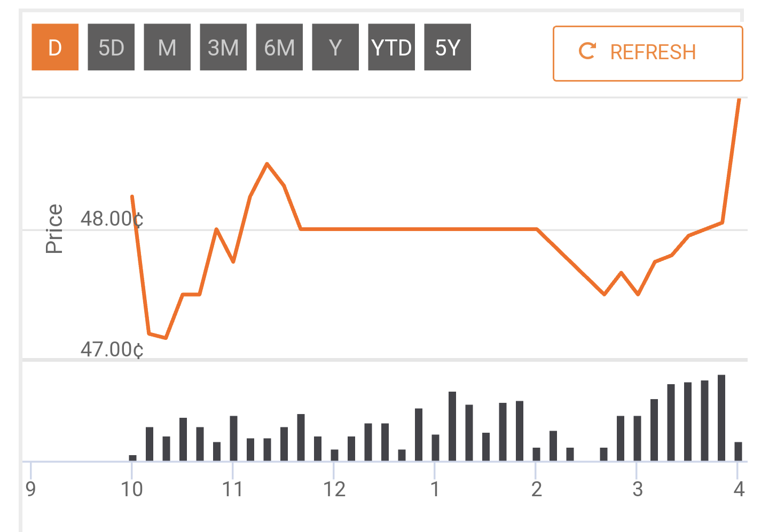Click the Price axis title

click(x=54, y=228)
